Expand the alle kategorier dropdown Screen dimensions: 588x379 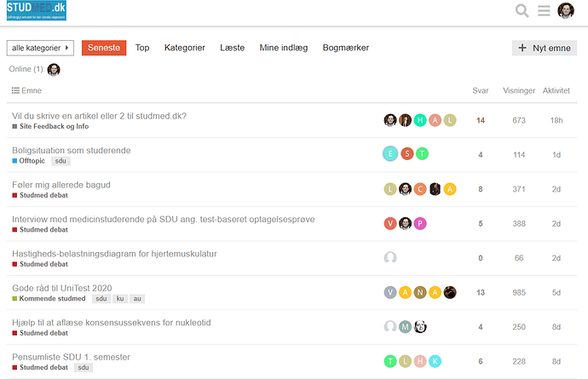(40, 48)
